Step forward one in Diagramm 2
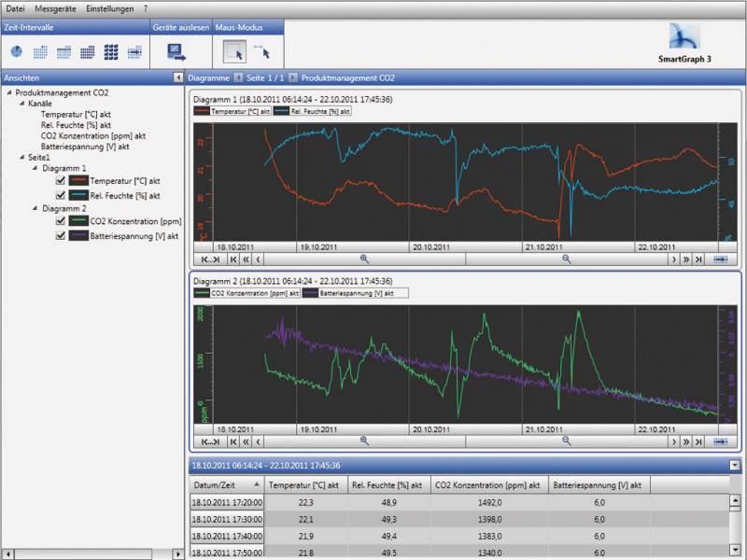The image size is (747, 560). point(673,441)
